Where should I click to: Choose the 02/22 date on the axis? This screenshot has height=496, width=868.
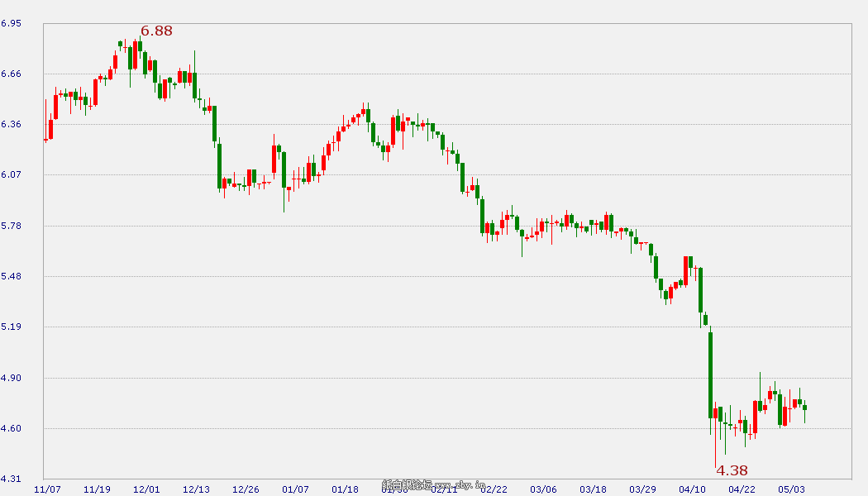494,489
